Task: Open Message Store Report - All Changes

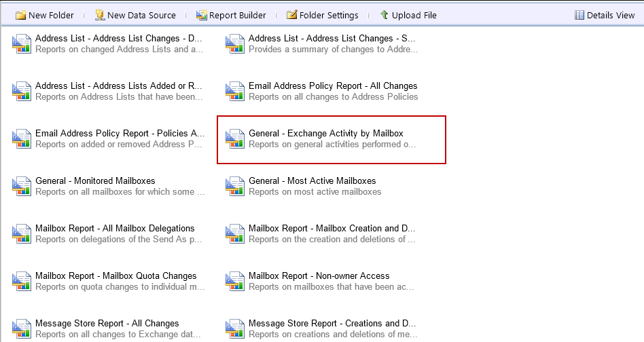Action: coord(107,324)
